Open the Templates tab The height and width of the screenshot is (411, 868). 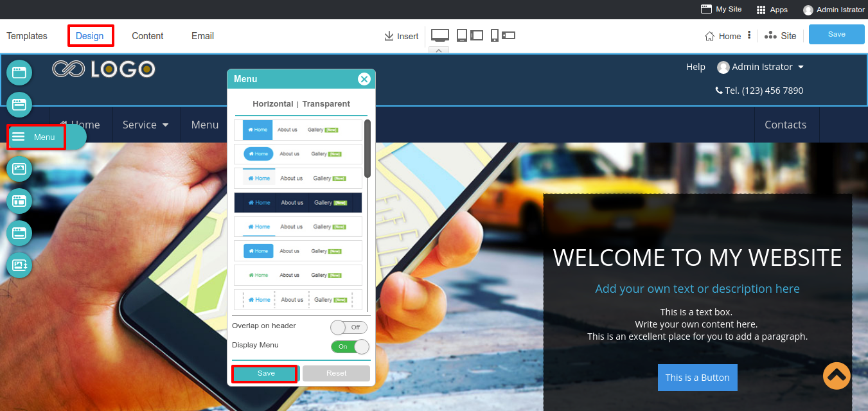(x=27, y=36)
